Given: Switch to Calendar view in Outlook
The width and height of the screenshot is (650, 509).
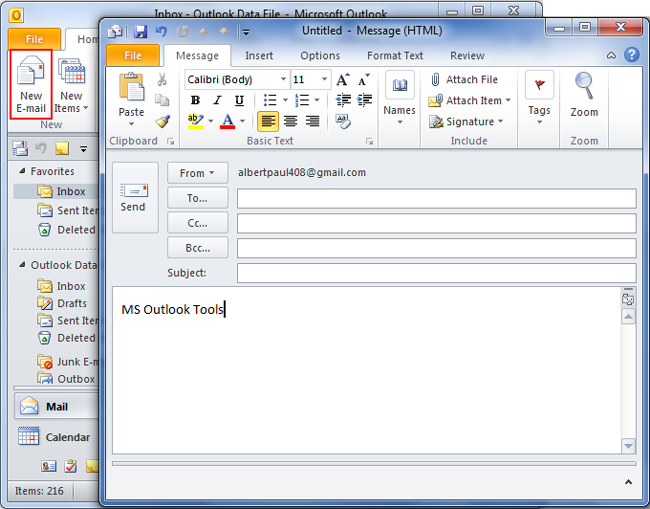Looking at the screenshot, I should (54, 437).
